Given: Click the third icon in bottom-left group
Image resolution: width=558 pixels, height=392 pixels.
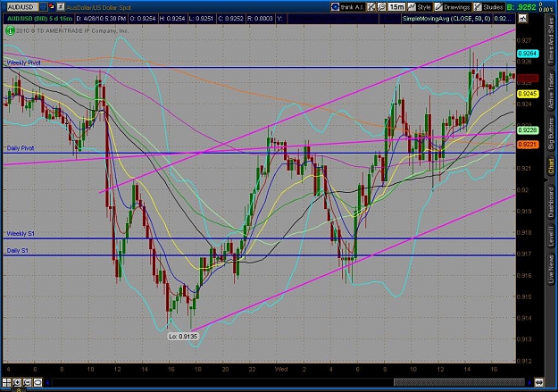Looking at the screenshot, I should coord(27,382).
